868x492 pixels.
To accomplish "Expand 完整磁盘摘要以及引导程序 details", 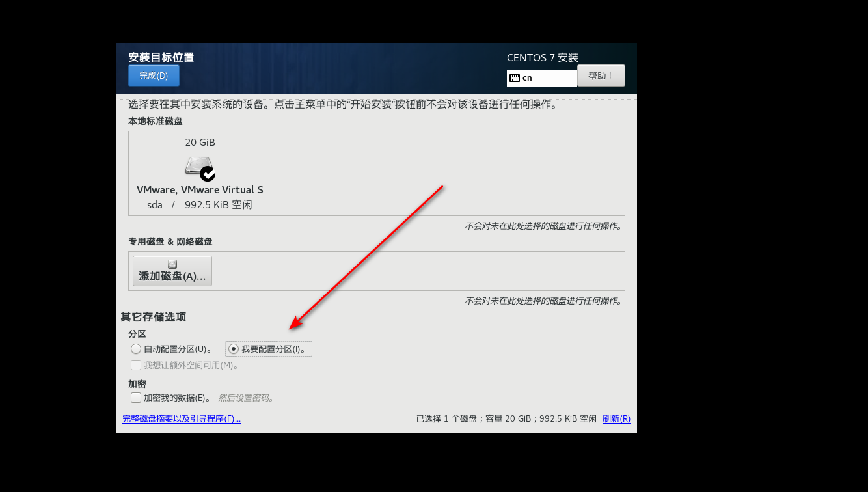I will pyautogui.click(x=182, y=418).
